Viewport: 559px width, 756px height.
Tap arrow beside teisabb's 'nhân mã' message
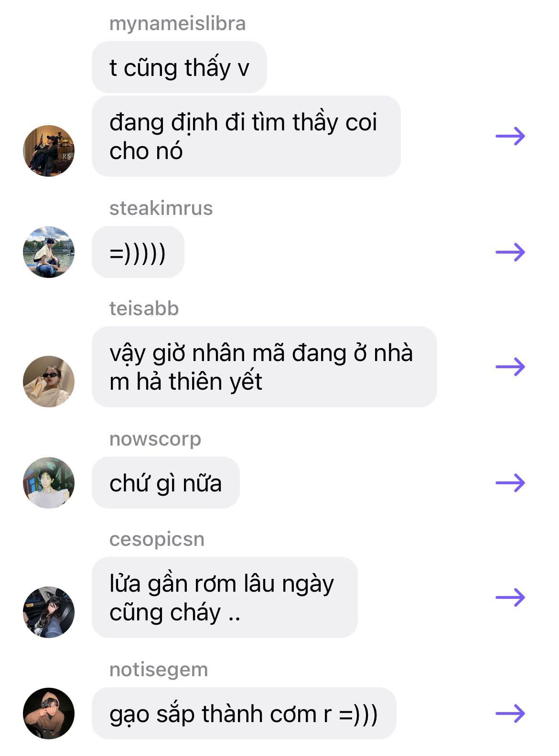click(510, 367)
